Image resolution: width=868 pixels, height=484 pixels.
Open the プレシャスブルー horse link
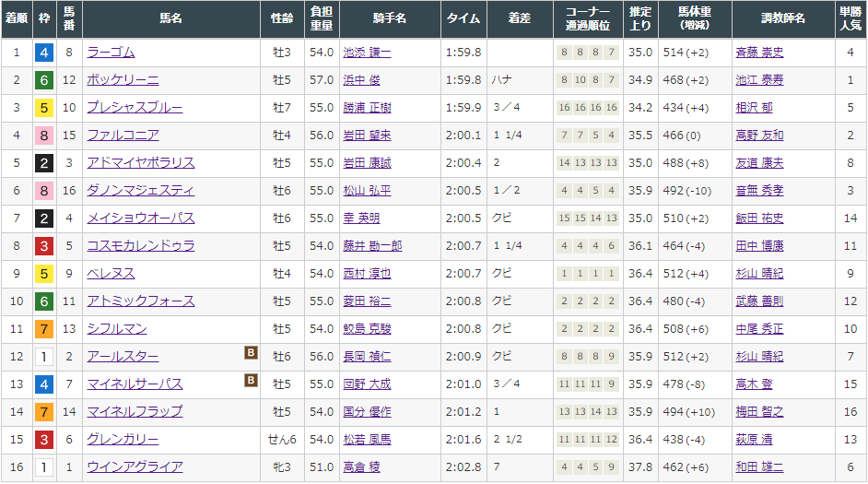click(135, 108)
